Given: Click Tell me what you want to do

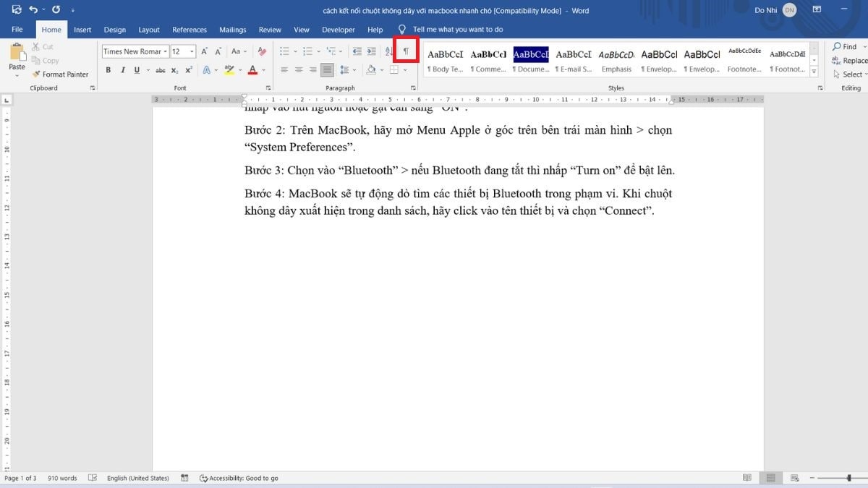Looking at the screenshot, I should 458,30.
